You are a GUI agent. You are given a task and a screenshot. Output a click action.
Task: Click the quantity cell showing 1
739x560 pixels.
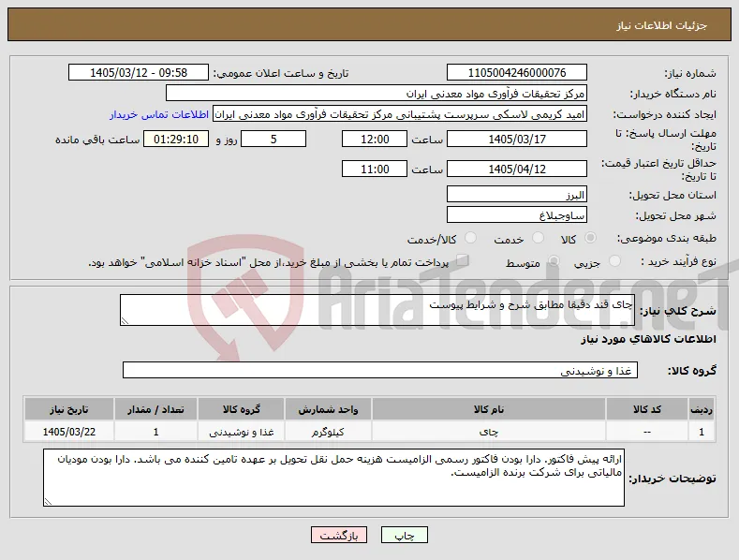pos(155,432)
